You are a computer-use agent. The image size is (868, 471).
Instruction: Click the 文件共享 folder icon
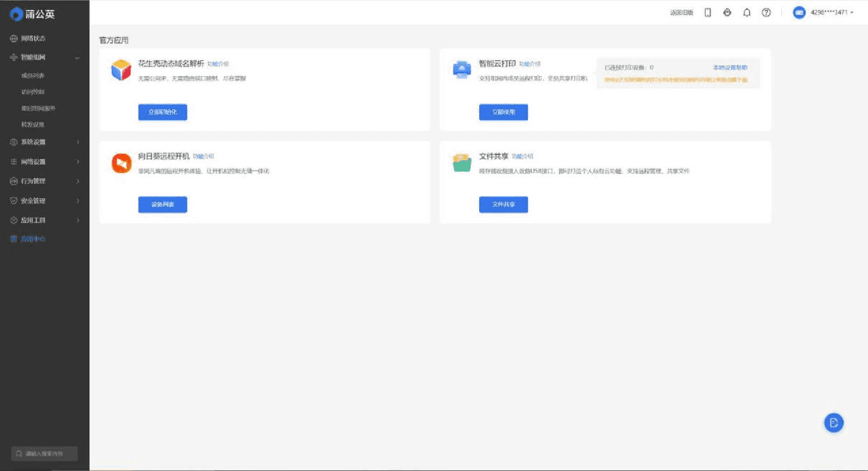coord(462,163)
